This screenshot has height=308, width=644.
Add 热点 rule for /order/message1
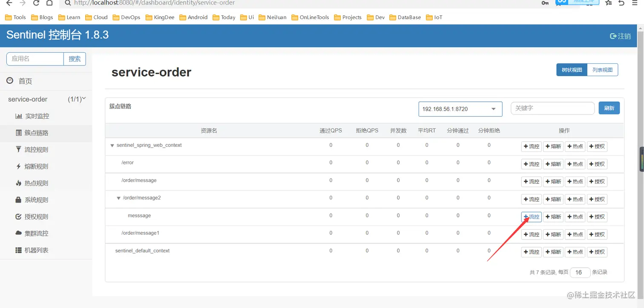pyautogui.click(x=575, y=234)
